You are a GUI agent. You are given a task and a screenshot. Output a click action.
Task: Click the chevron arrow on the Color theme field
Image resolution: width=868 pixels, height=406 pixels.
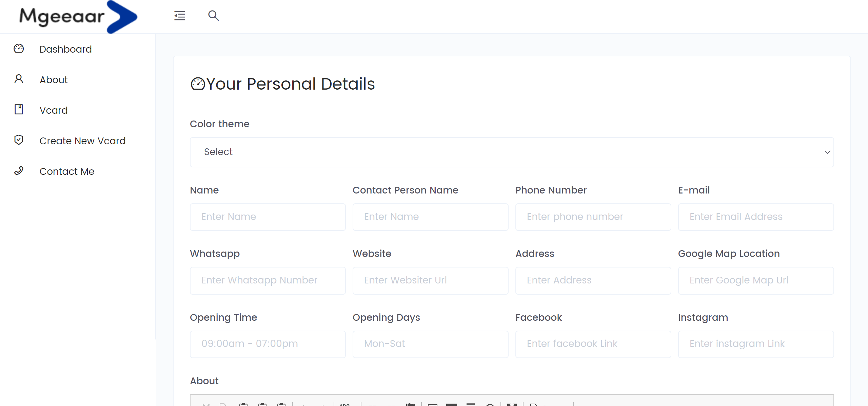point(827,152)
